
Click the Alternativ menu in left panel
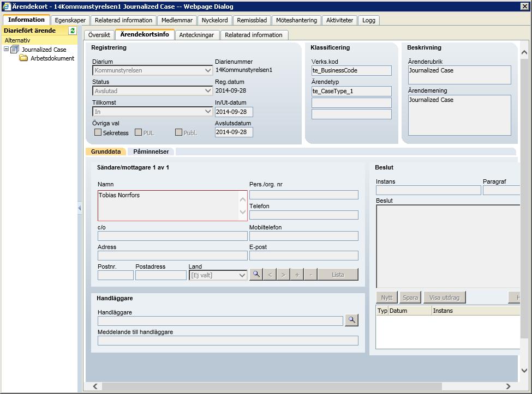[17, 40]
